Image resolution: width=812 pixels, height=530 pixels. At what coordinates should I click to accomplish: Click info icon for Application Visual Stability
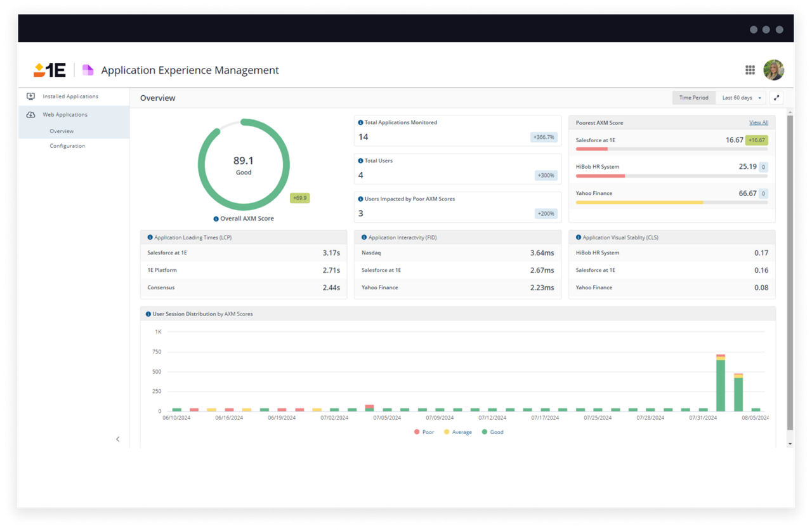(579, 237)
